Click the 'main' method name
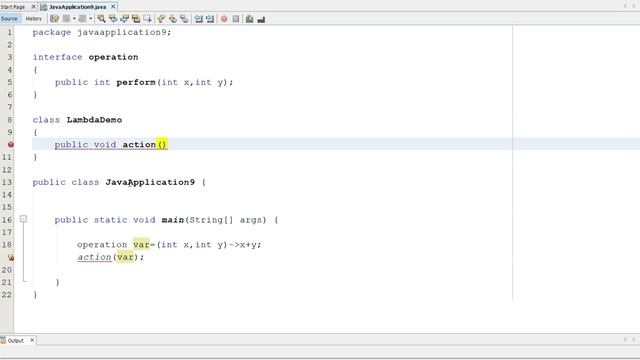Image resolution: width=640 pixels, height=360 pixels. click(x=173, y=220)
